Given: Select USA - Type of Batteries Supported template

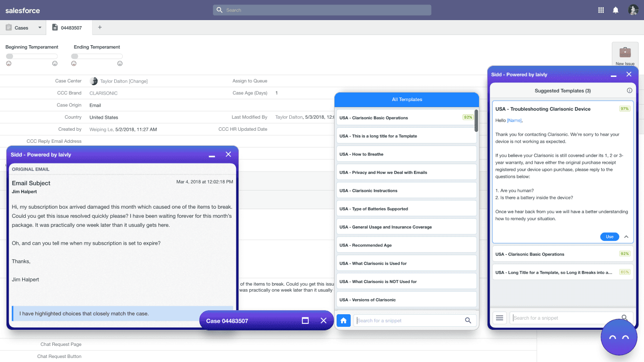Looking at the screenshot, I should [x=406, y=209].
